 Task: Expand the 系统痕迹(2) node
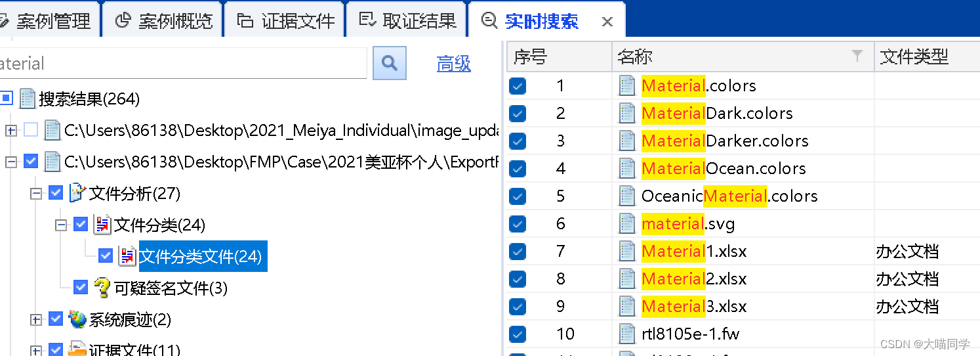coord(36,320)
